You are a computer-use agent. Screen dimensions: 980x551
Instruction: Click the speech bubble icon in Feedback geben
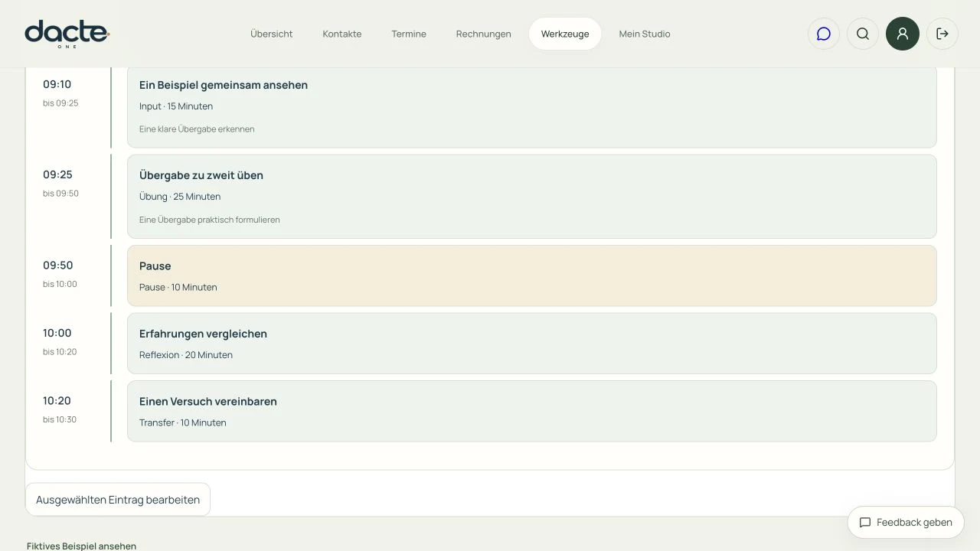[x=865, y=523]
